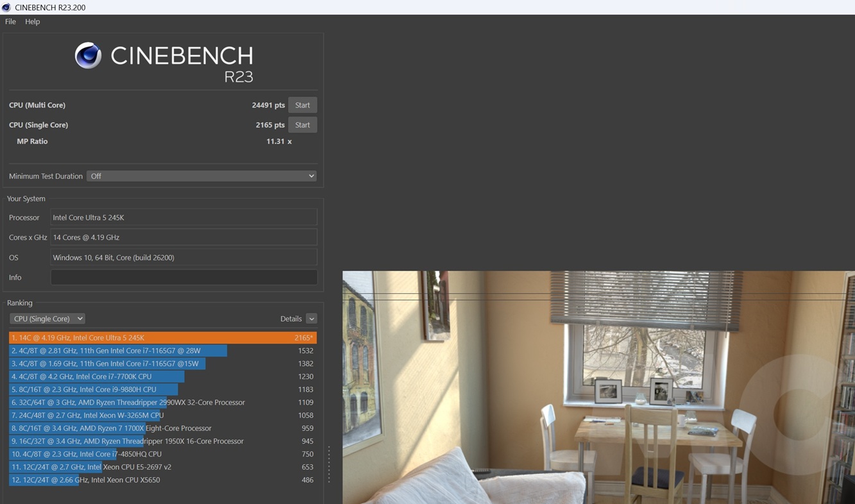Select the i7-1165G7 @ 28W ranking row
This screenshot has width=855, height=504.
click(x=162, y=351)
